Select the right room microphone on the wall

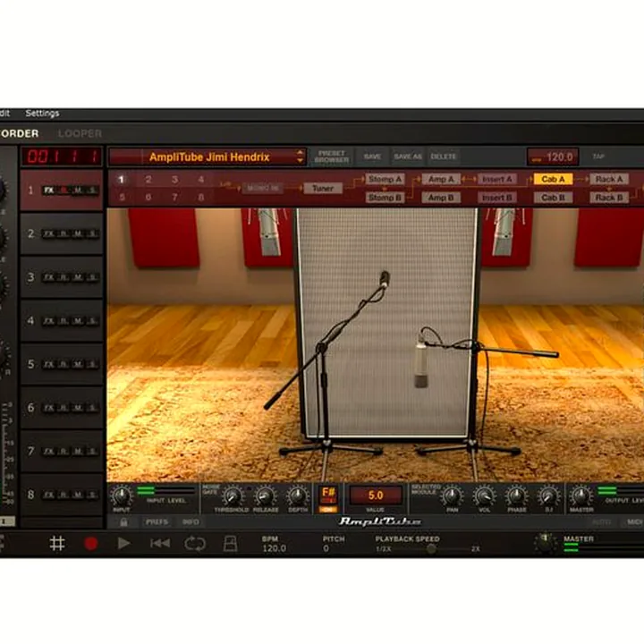504,231
